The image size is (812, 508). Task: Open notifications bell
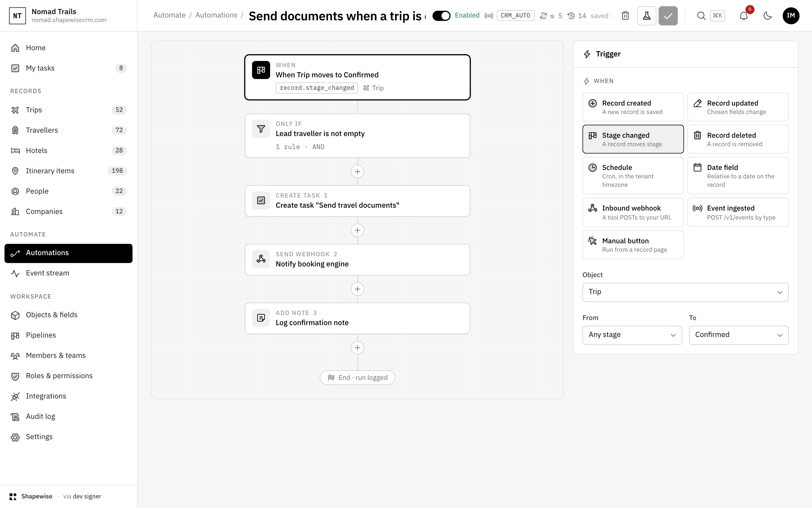[x=743, y=16]
